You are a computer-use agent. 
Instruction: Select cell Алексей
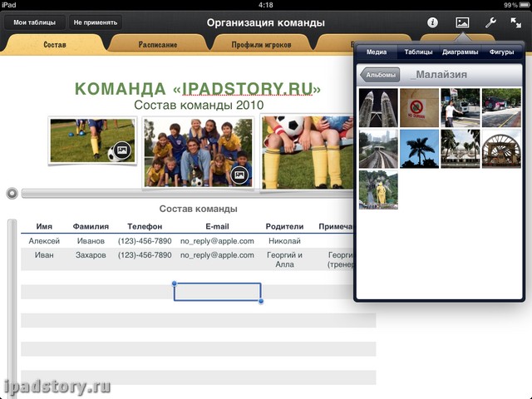[x=44, y=241]
